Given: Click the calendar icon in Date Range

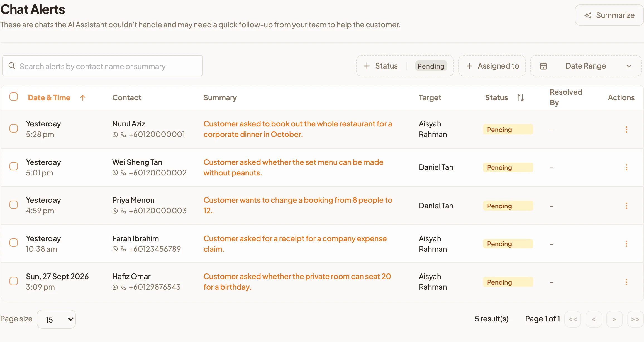Looking at the screenshot, I should 543,66.
